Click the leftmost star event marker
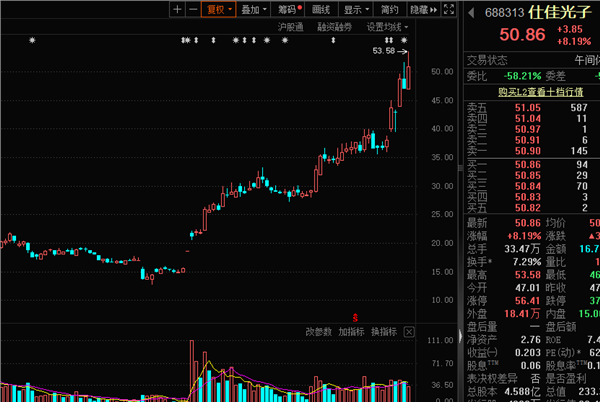This screenshot has width=600, height=402. 32,40
